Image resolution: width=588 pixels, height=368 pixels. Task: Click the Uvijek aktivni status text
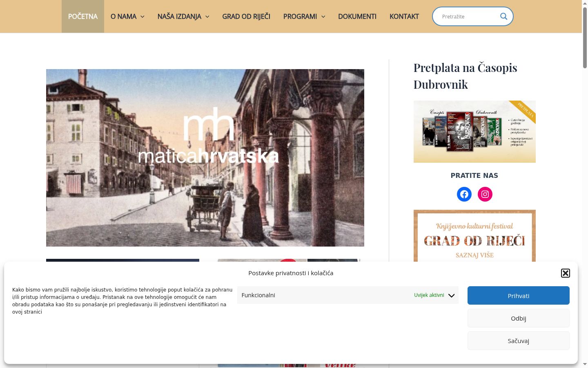(429, 295)
